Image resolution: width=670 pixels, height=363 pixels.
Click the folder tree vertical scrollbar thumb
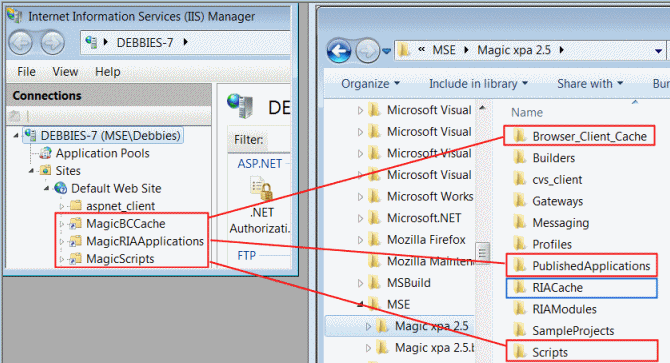pyautogui.click(x=482, y=253)
